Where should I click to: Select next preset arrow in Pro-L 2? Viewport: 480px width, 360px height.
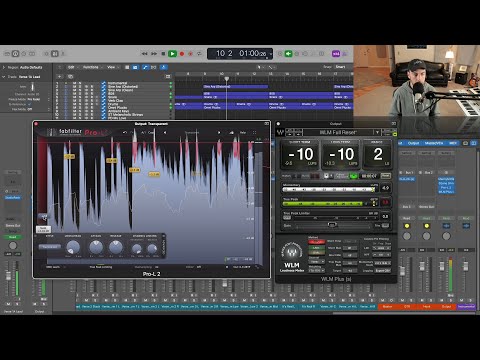pos(219,132)
